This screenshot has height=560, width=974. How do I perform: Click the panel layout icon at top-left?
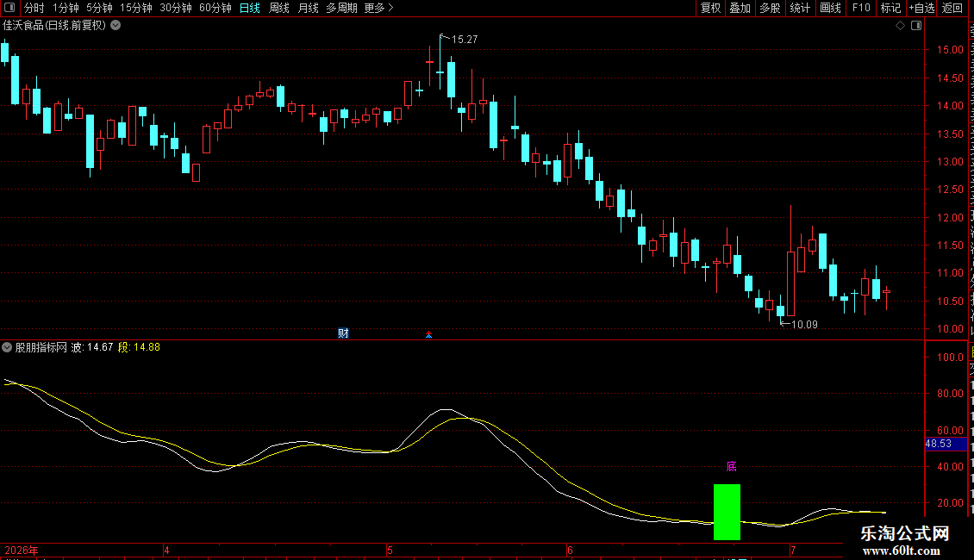point(9,8)
